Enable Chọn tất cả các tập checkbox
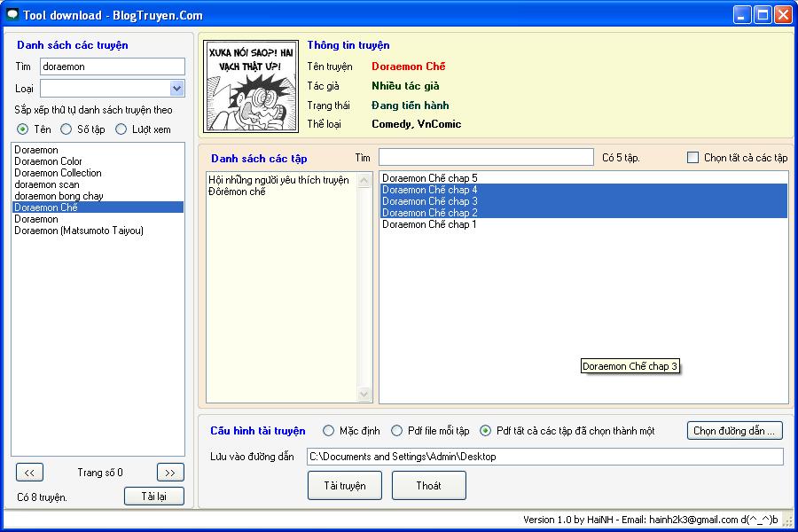 click(693, 158)
